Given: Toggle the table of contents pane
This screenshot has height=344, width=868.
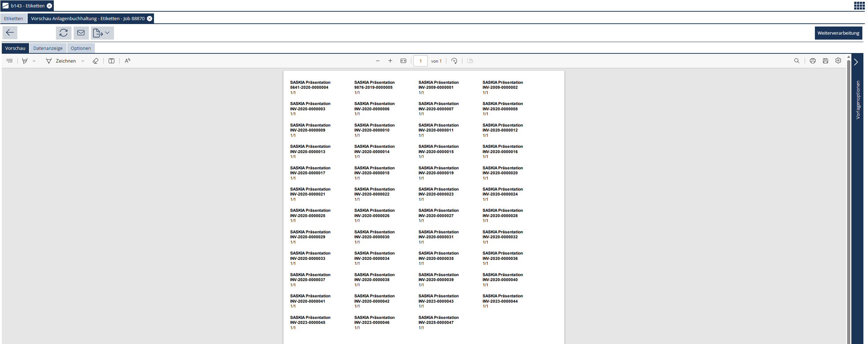Looking at the screenshot, I should 10,61.
